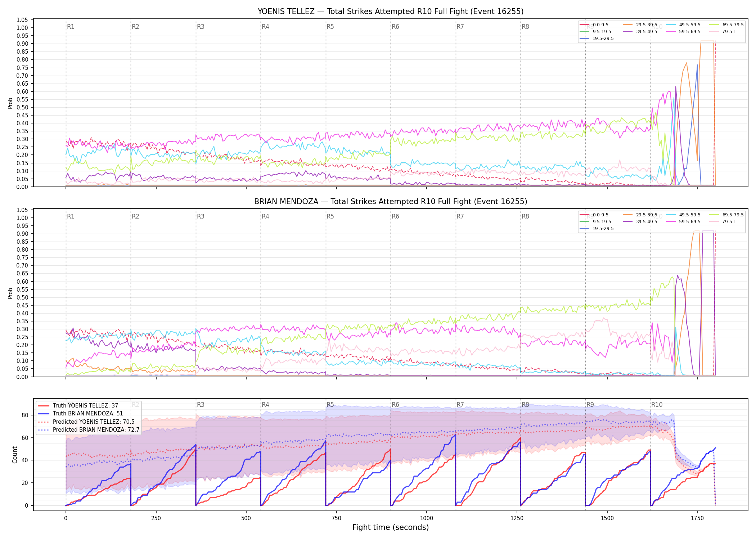Click 'Predicted YOENIS TELLEZ: 70.5' legend entry
Viewport: 756px width, 540px height.
pyautogui.click(x=86, y=422)
